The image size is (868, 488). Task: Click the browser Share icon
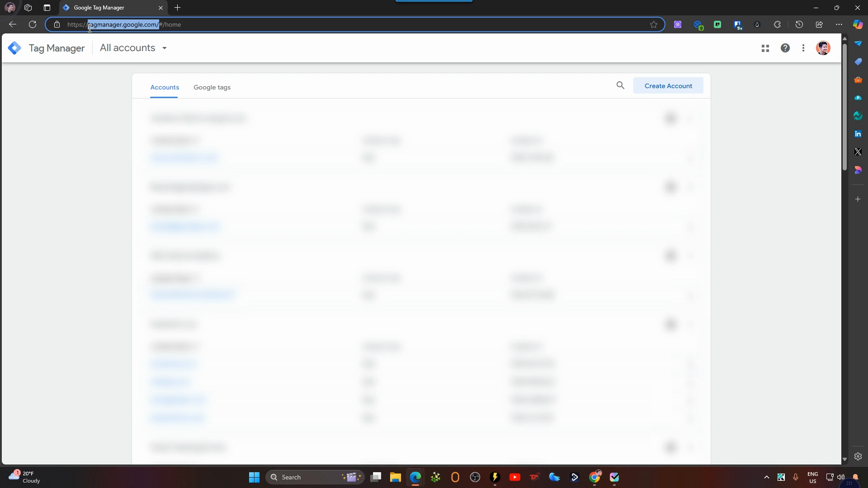click(x=819, y=24)
